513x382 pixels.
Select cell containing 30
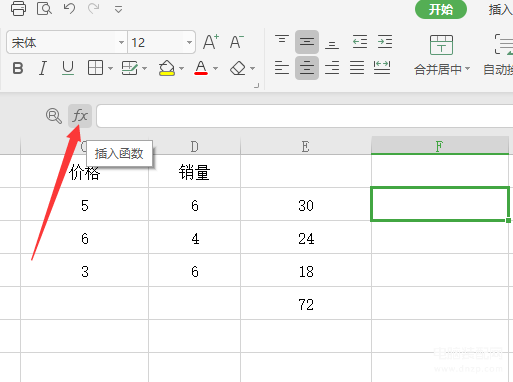tap(306, 204)
